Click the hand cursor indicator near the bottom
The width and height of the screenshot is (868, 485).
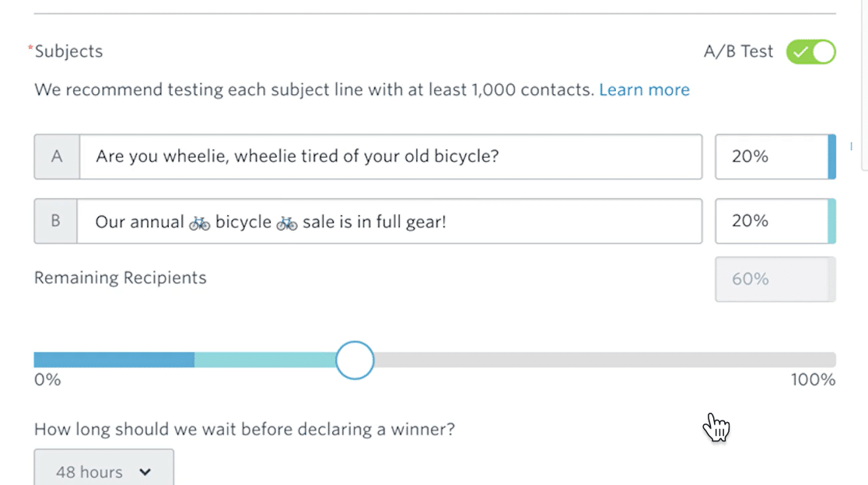pos(716,426)
